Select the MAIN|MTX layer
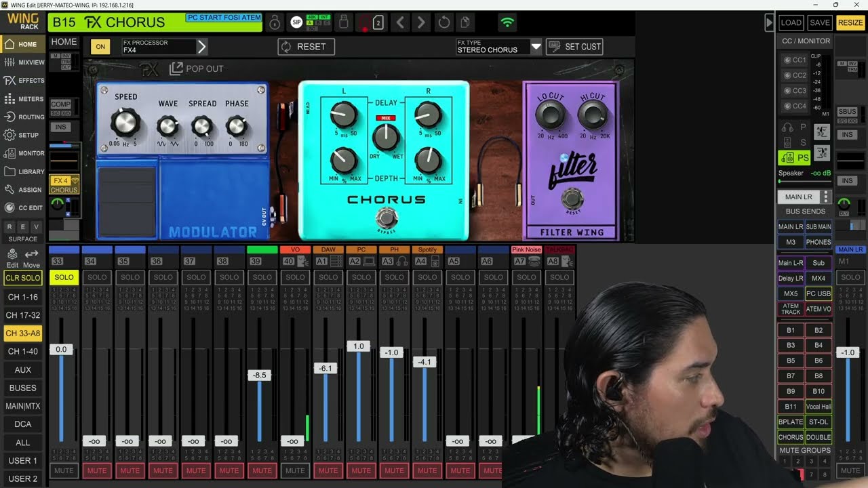Viewport: 868px width, 488px height. (23, 406)
